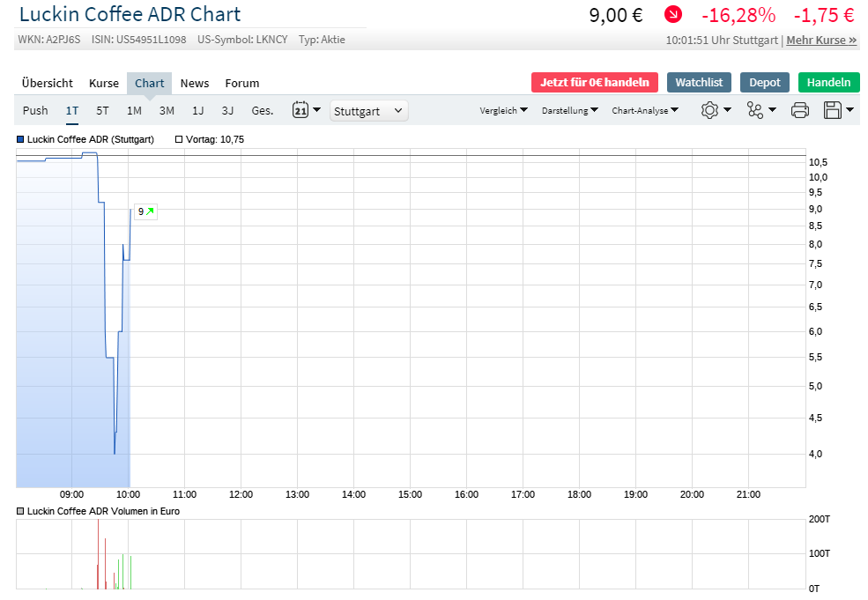Click the -16,28% change value
Screen dimensions: 868x600
pos(738,15)
